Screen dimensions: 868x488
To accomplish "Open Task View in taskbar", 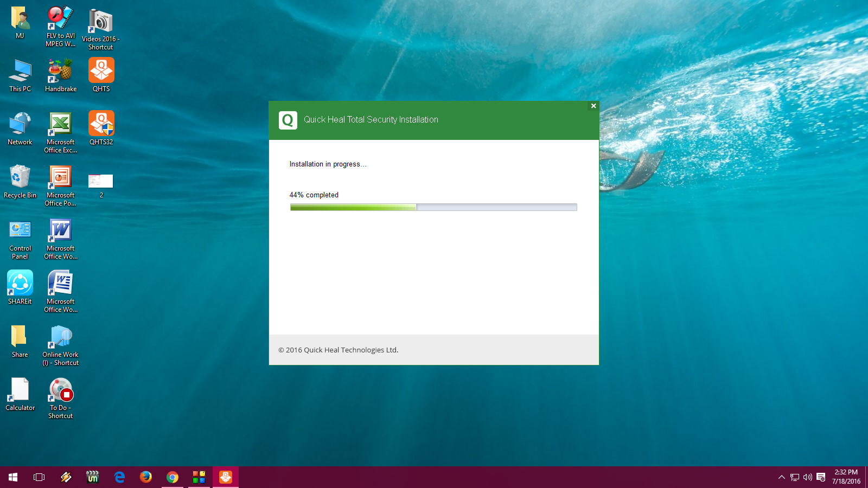I will pos(39,477).
